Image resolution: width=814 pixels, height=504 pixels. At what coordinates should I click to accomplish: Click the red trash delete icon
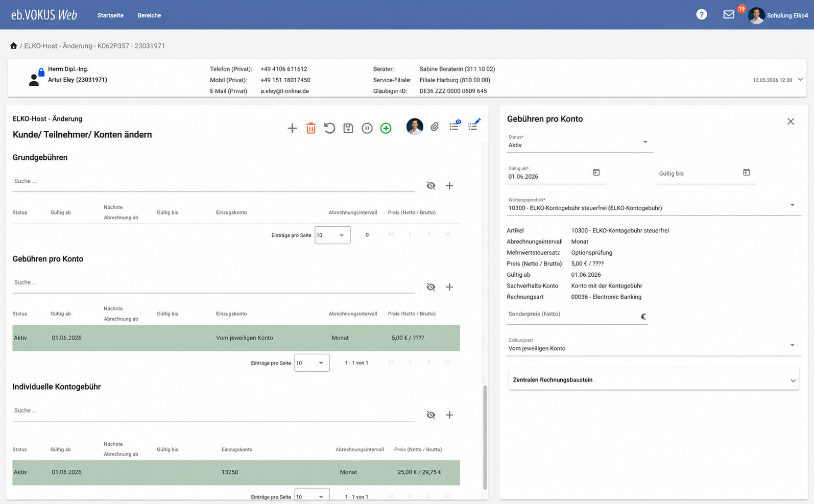tap(310, 128)
